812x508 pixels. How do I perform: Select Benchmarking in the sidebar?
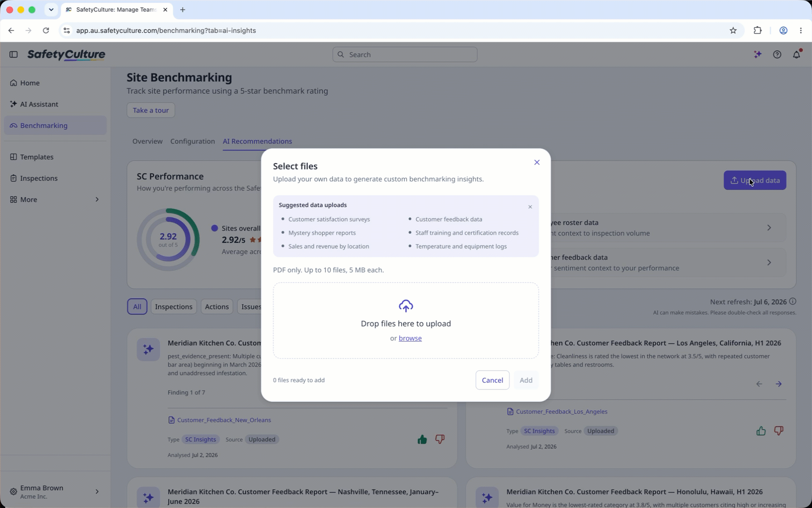(55, 126)
